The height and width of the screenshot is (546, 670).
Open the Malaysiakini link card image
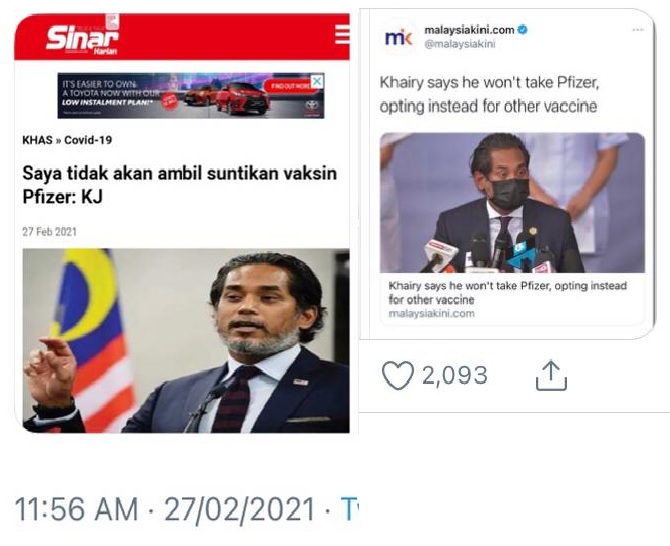coord(512,203)
